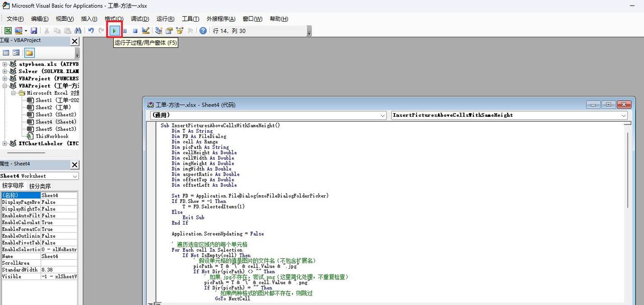Click the Toolbox wrench icon
The height and width of the screenshot is (305, 644).
(190, 31)
